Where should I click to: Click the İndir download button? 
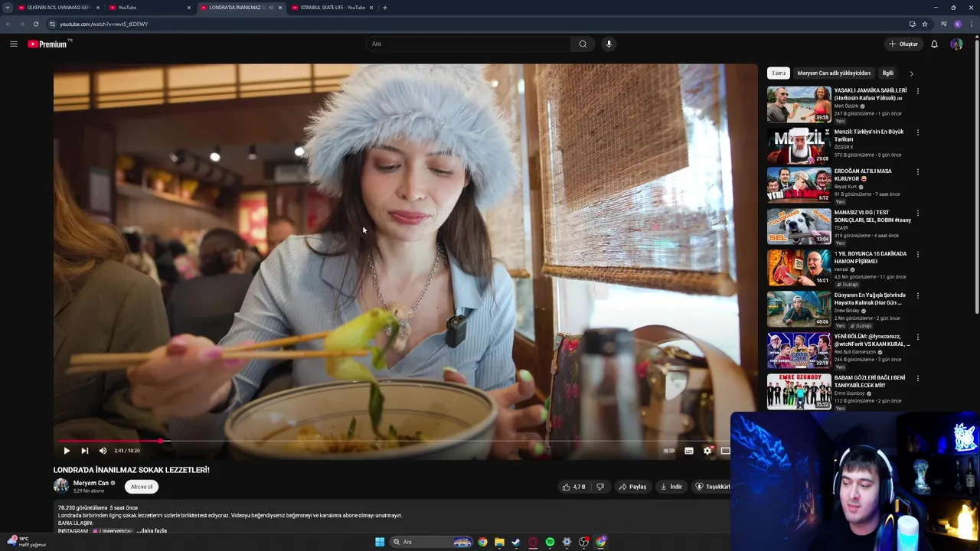tap(671, 487)
